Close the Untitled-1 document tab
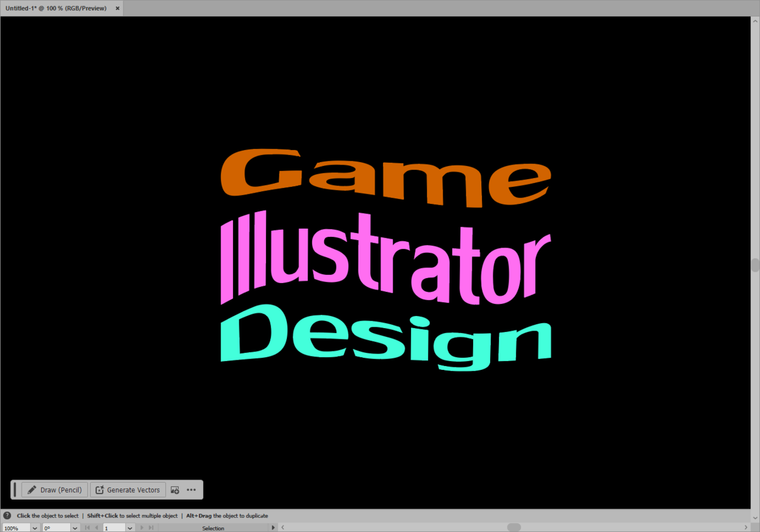 tap(117, 8)
